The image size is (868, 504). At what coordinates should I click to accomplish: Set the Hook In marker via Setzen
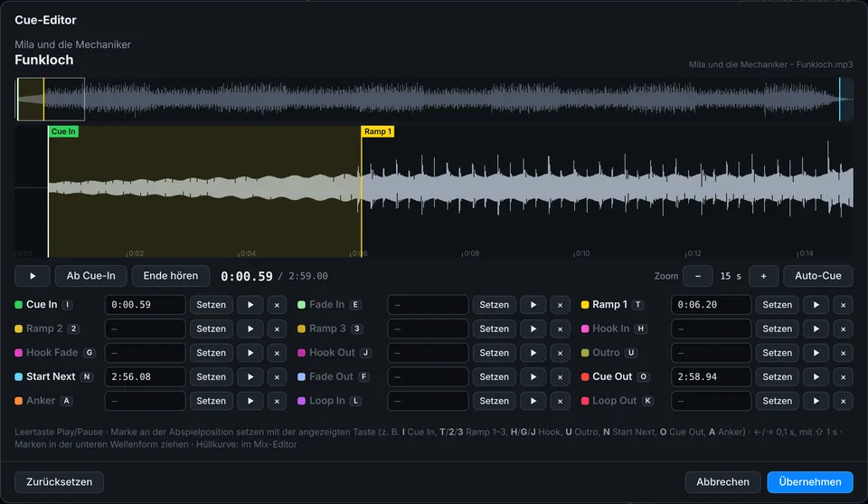click(x=778, y=328)
